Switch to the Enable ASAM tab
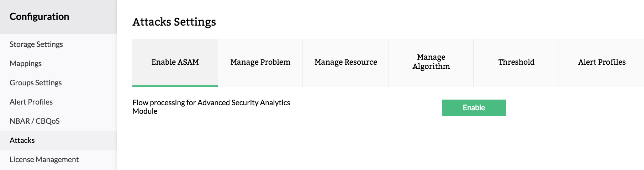 pyautogui.click(x=175, y=62)
